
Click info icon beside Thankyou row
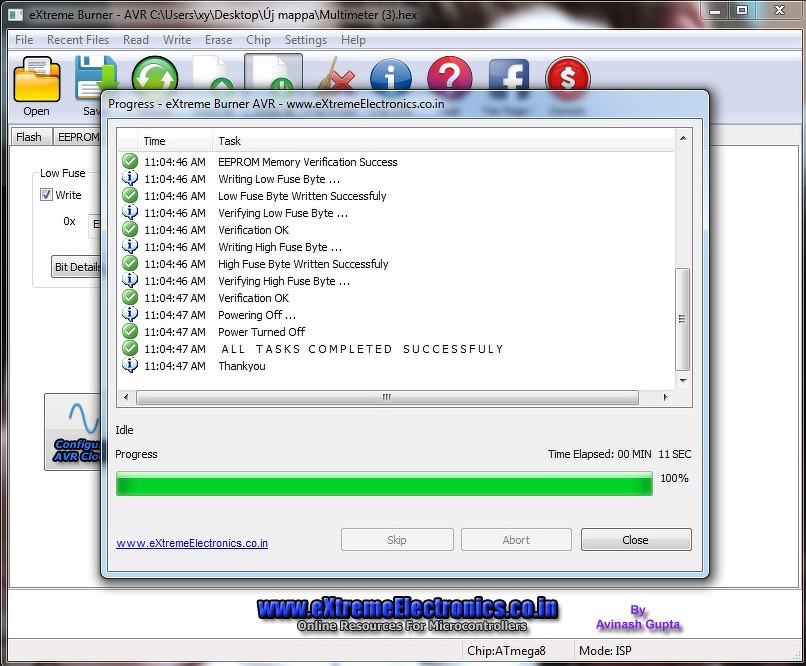click(130, 365)
